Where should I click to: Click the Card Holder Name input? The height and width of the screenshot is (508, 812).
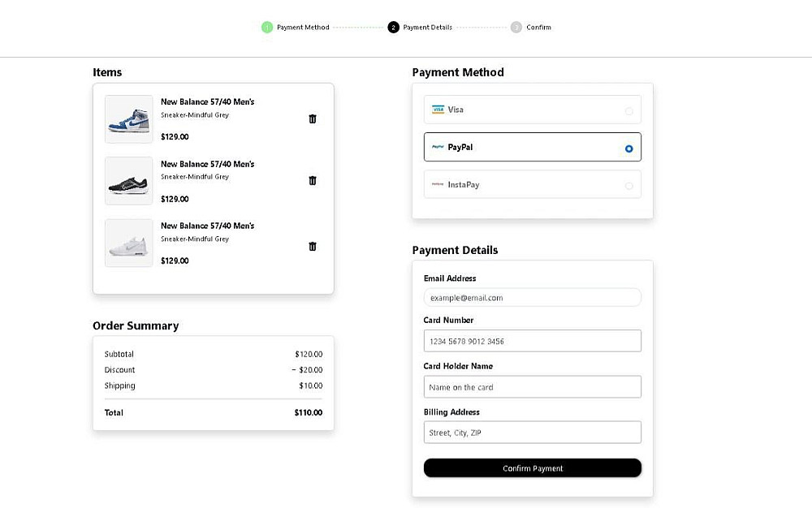coord(532,387)
